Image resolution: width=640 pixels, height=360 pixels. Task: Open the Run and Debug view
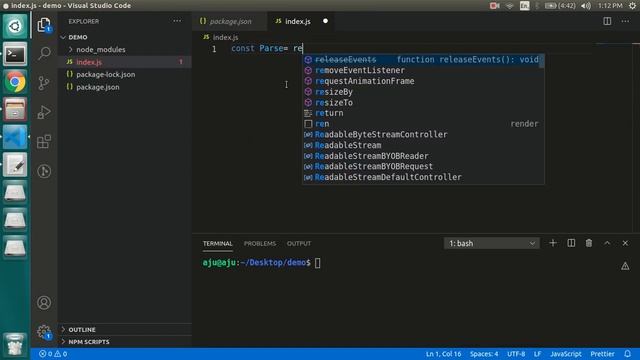point(44,112)
